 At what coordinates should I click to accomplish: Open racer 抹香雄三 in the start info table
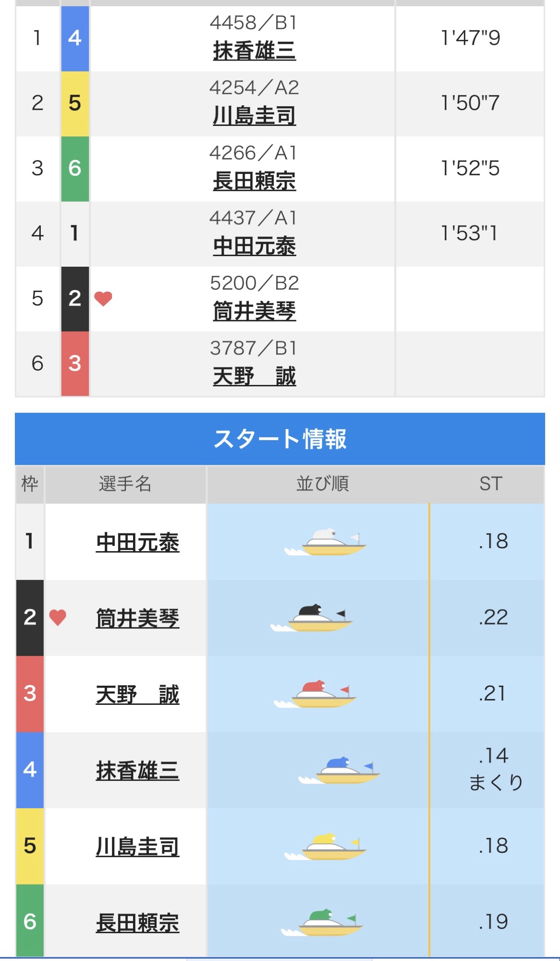pyautogui.click(x=137, y=771)
